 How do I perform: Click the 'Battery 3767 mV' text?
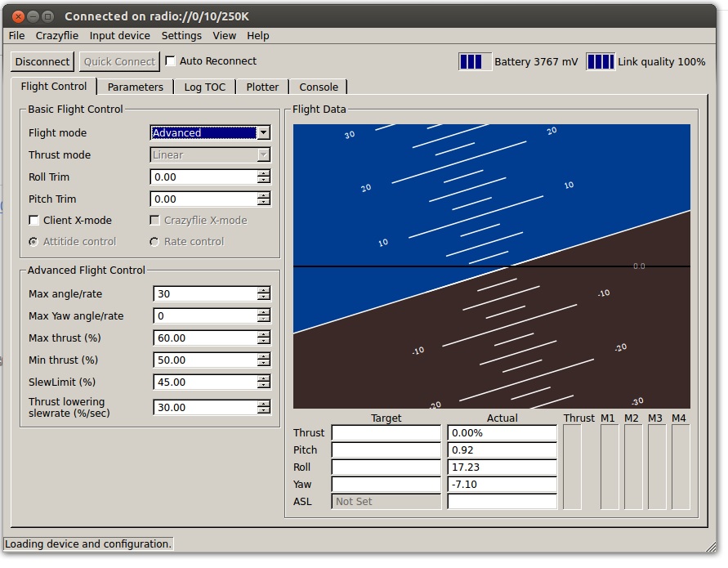coord(536,62)
